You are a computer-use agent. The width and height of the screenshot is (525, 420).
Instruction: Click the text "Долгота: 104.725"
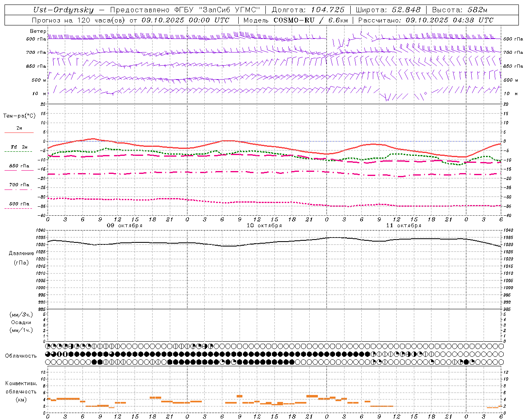coord(308,10)
